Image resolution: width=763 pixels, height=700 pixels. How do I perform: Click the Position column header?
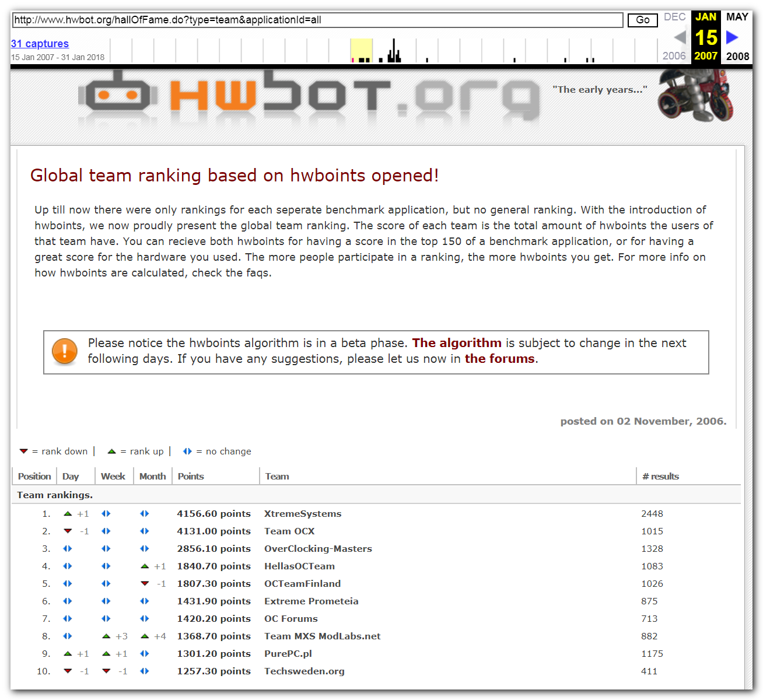[34, 477]
